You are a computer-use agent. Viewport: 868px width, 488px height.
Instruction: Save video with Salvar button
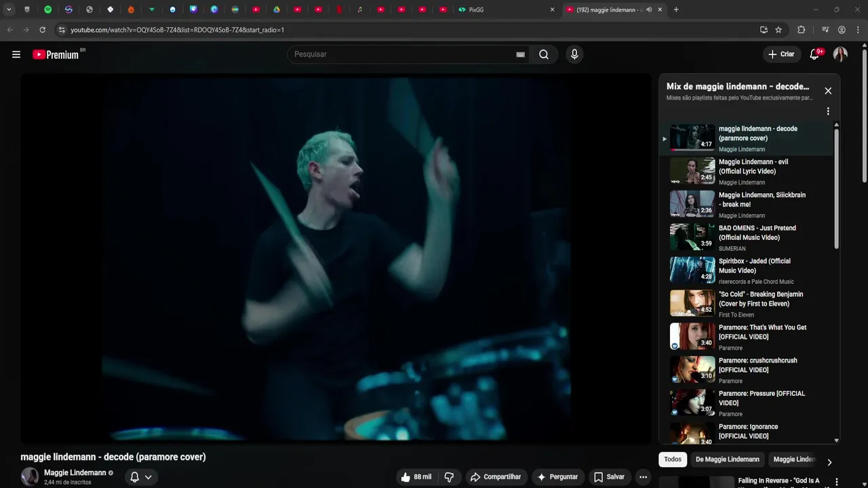pyautogui.click(x=609, y=477)
